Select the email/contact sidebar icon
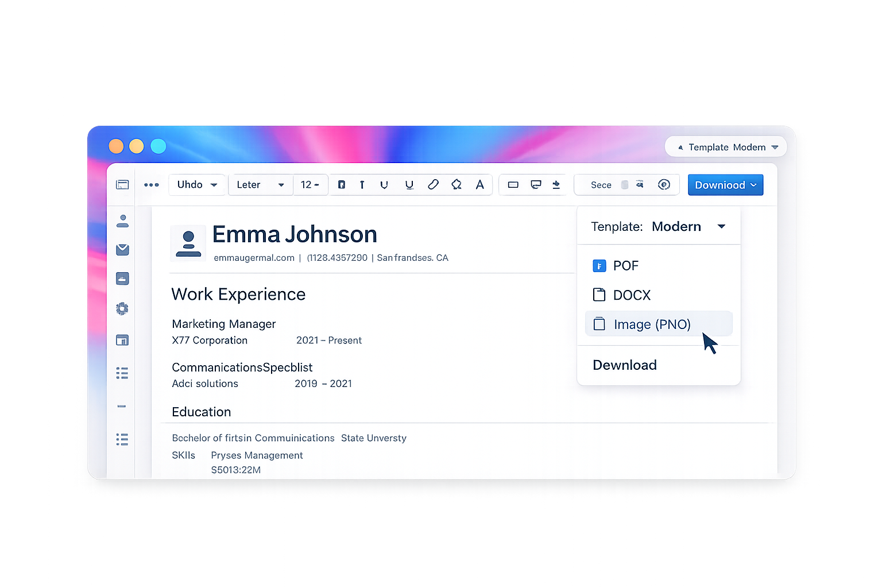Image resolution: width=882 pixels, height=588 pixels. pyautogui.click(x=122, y=250)
